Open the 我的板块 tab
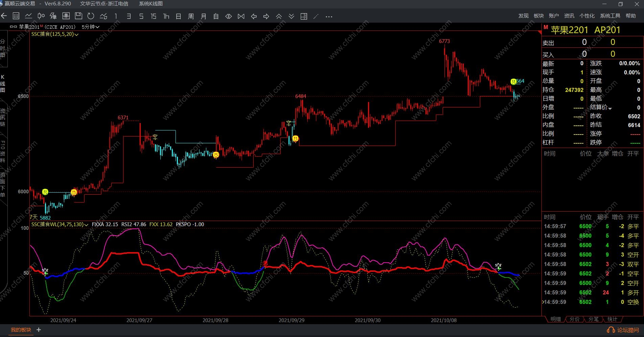Screen dimensions: 644x337 (x=21, y=330)
